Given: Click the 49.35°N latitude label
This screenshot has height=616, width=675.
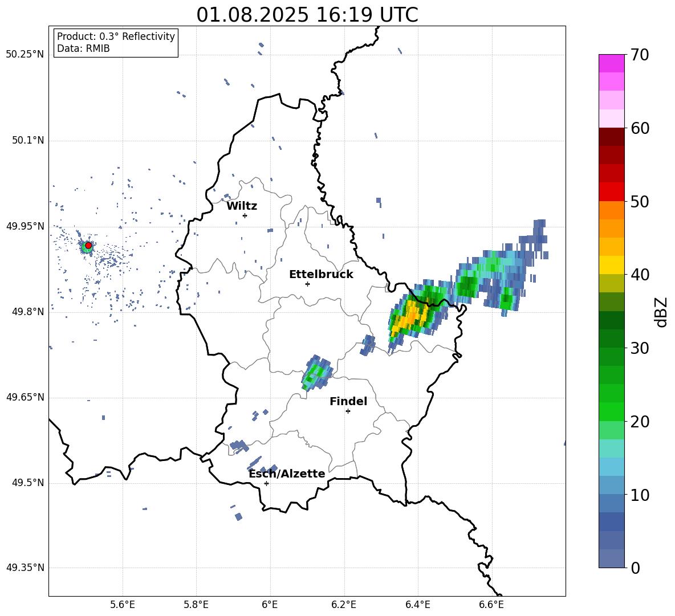Looking at the screenshot, I should coord(25,568).
